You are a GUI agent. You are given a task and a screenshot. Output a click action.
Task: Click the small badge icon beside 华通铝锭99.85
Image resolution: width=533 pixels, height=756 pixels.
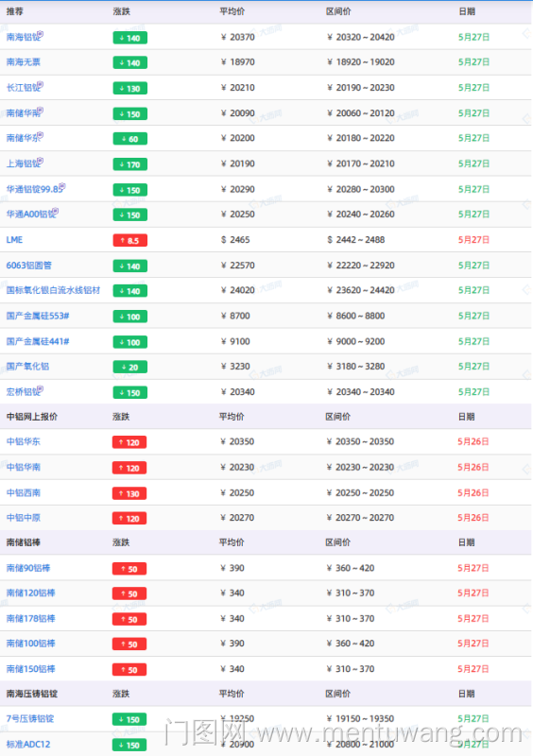(62, 186)
